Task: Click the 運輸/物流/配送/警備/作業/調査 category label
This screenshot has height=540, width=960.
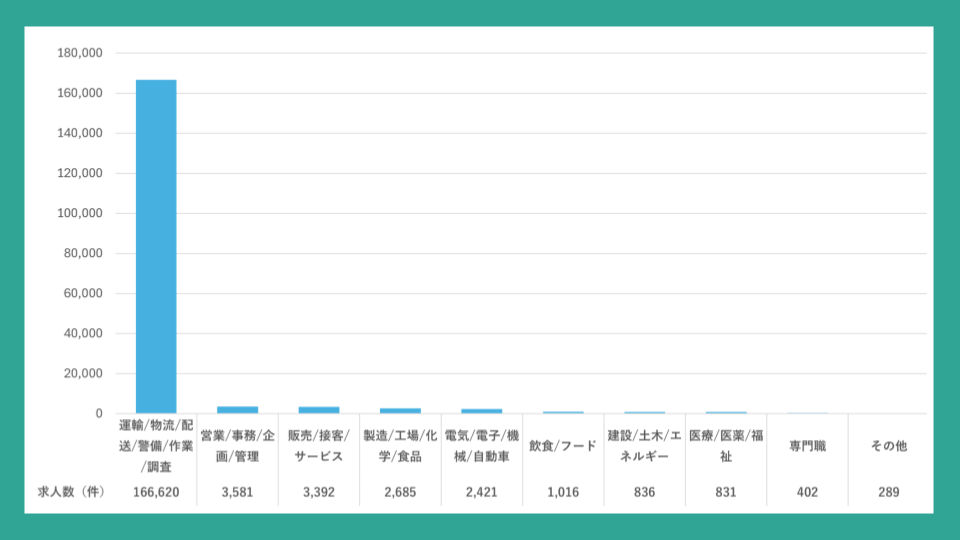Action: [x=156, y=446]
